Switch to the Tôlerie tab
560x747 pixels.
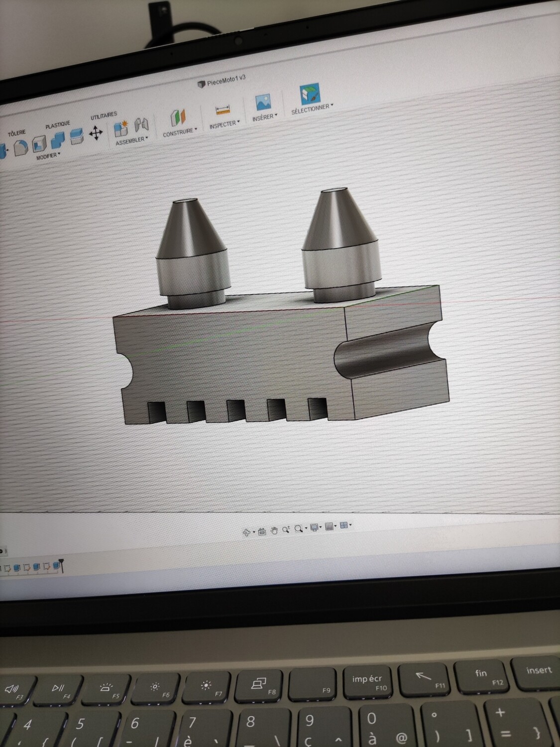click(16, 133)
